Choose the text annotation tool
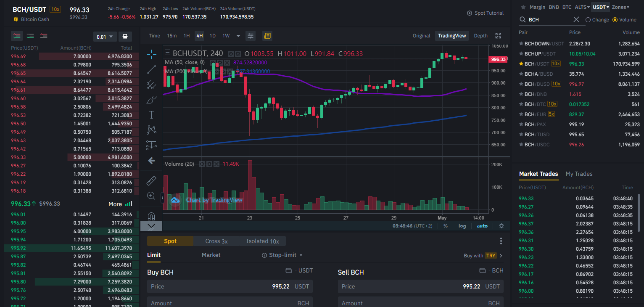Image resolution: width=644 pixels, height=307 pixels. pyautogui.click(x=151, y=115)
